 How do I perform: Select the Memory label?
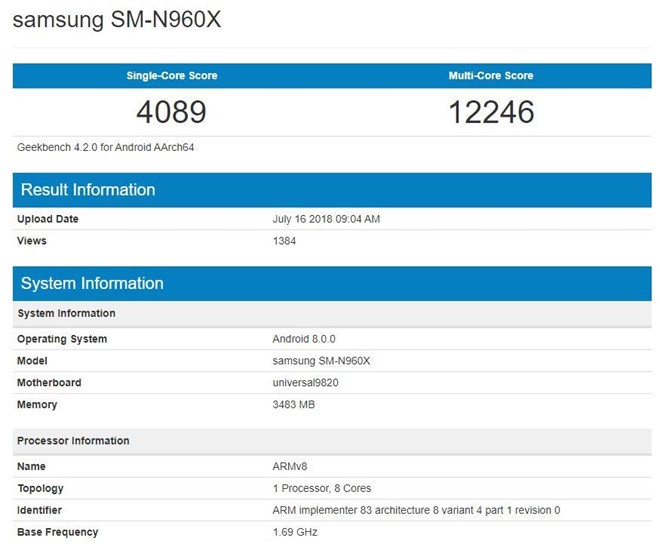(x=37, y=404)
